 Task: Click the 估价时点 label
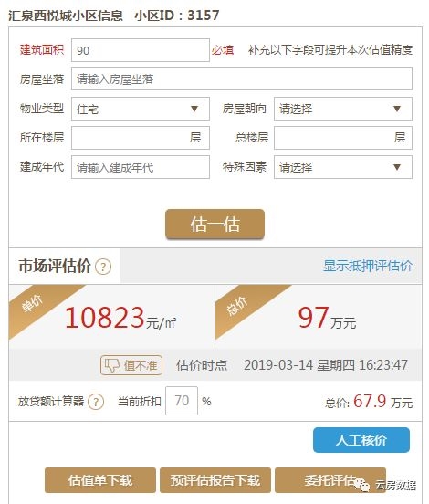(x=202, y=365)
